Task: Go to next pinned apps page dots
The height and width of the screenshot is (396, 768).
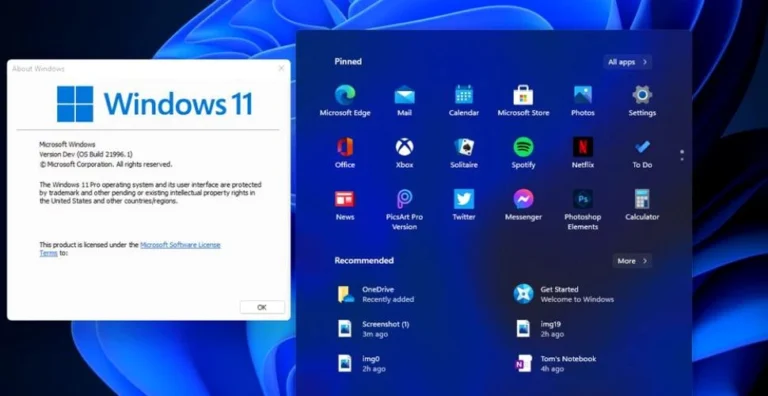Action: [682, 155]
